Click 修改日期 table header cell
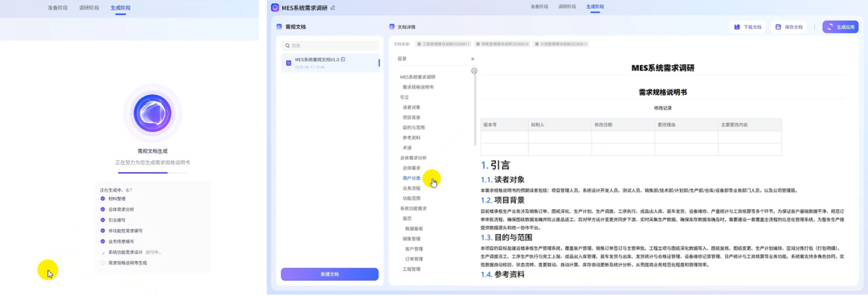This screenshot has width=868, height=296. click(x=623, y=125)
